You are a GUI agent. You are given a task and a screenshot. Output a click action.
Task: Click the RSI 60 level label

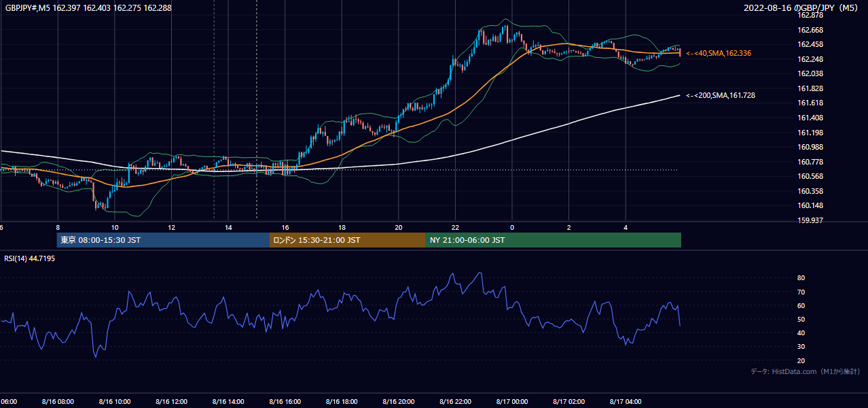tap(801, 305)
